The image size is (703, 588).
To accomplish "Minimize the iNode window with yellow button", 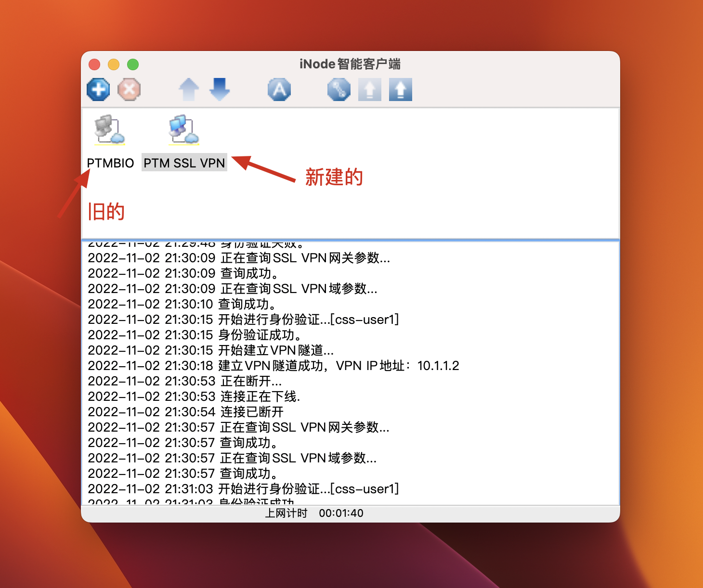I will [114, 64].
